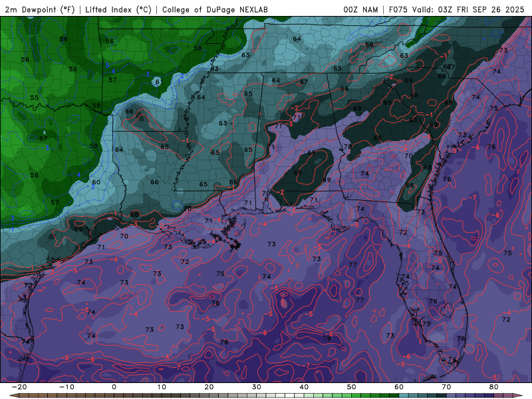Click the 50 tick label on the color scale
This screenshot has height=399, width=532.
click(x=352, y=387)
